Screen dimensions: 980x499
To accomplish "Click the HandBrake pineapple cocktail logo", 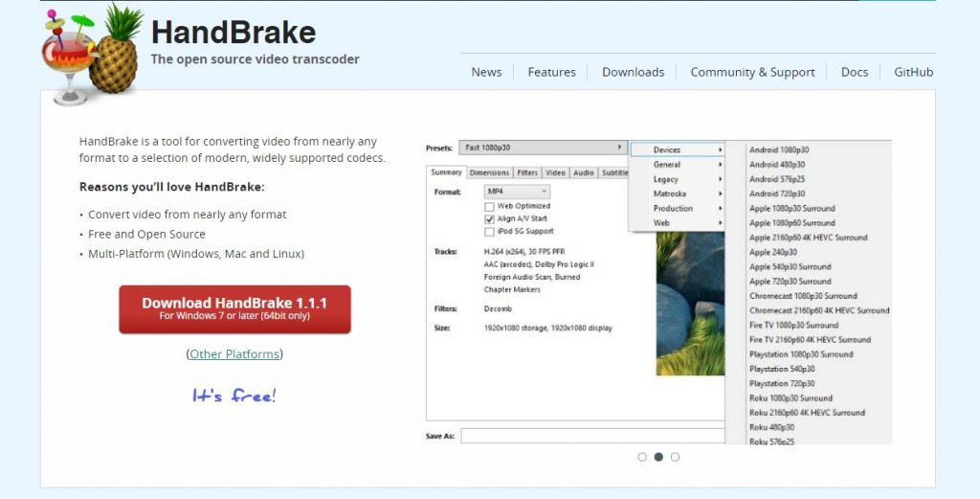I will tap(92, 53).
